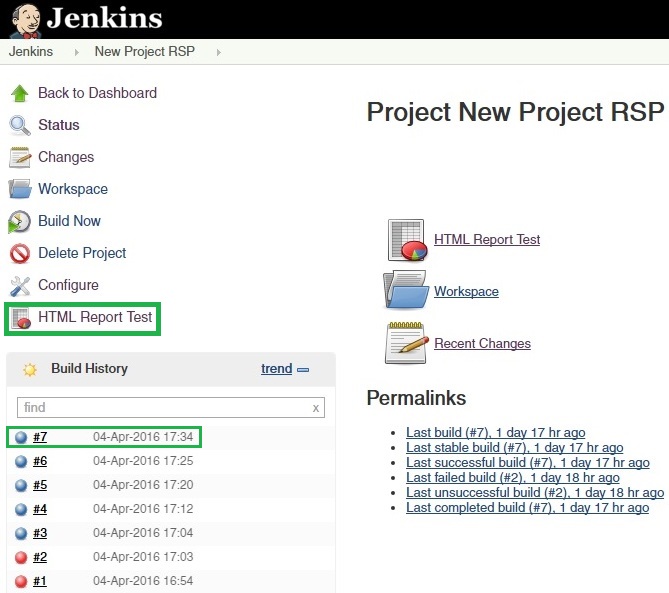Screen dimensions: 669x593
Task: Open build #7 link
Action: click(x=40, y=437)
